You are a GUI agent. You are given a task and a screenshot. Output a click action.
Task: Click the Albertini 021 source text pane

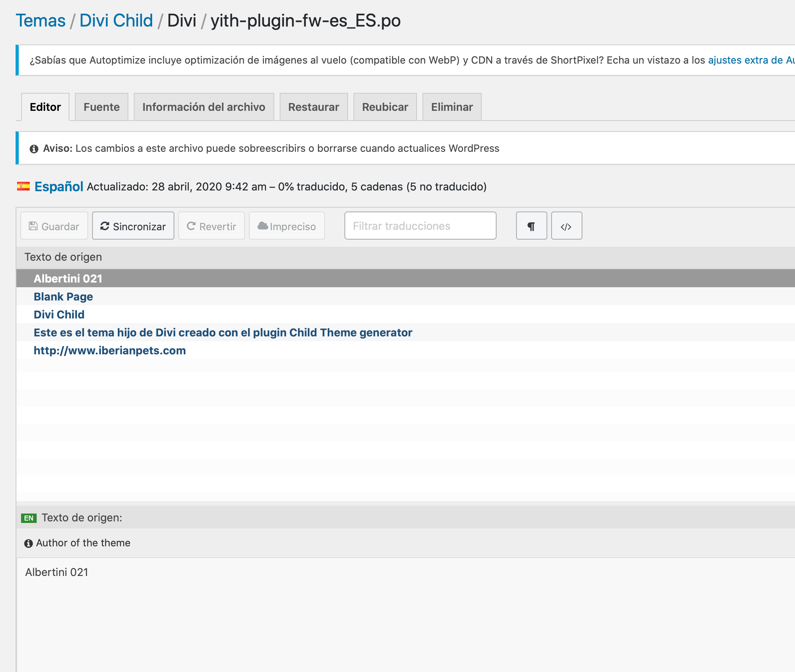pos(406,615)
